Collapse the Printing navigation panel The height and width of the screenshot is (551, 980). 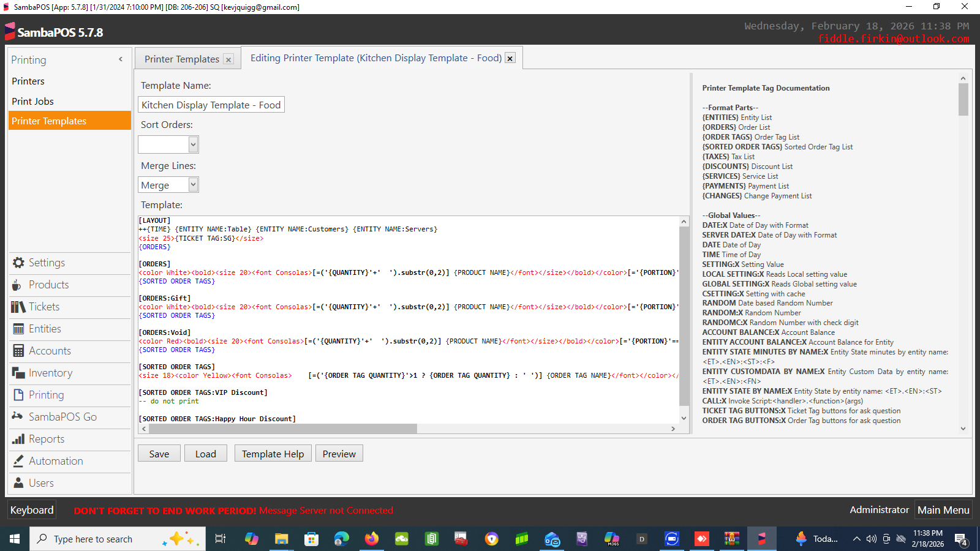(121, 59)
